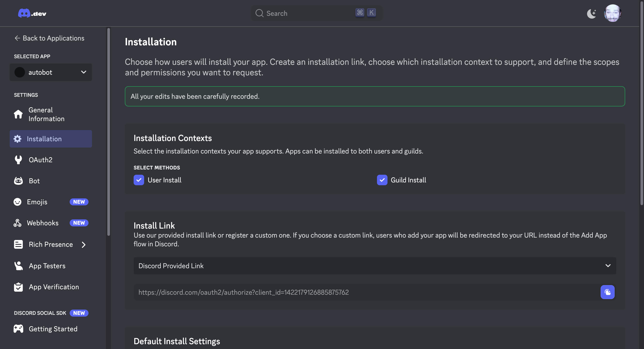The image size is (644, 349).
Task: Click the General Information home icon
Action: (18, 114)
